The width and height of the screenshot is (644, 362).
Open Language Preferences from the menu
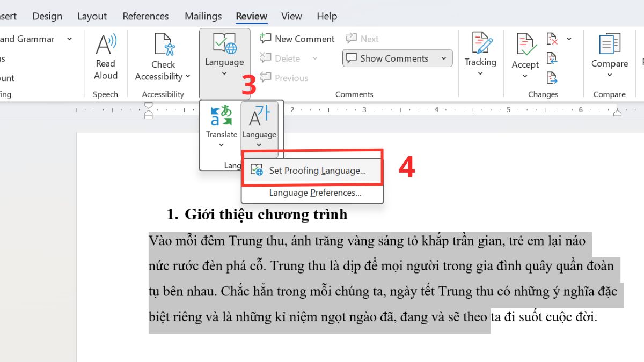(x=315, y=193)
